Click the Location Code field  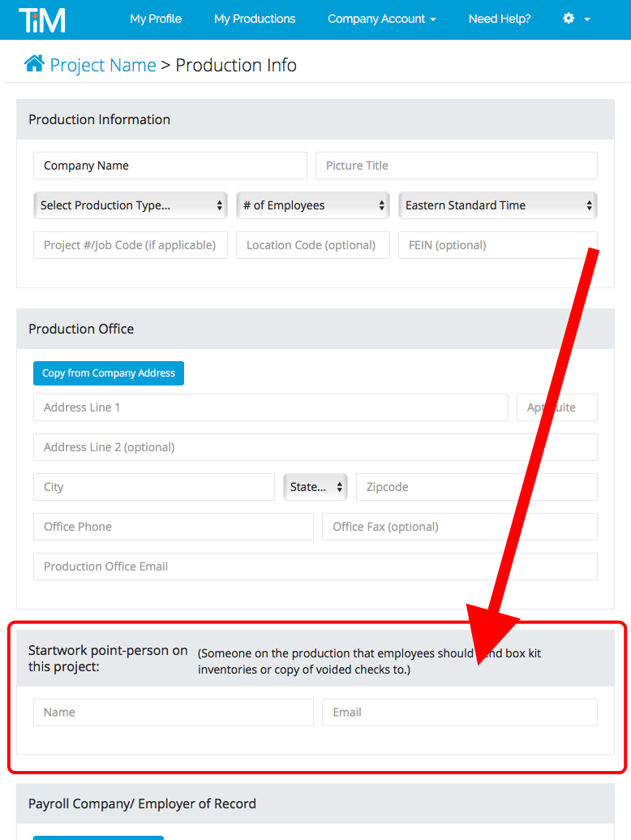pyautogui.click(x=313, y=245)
